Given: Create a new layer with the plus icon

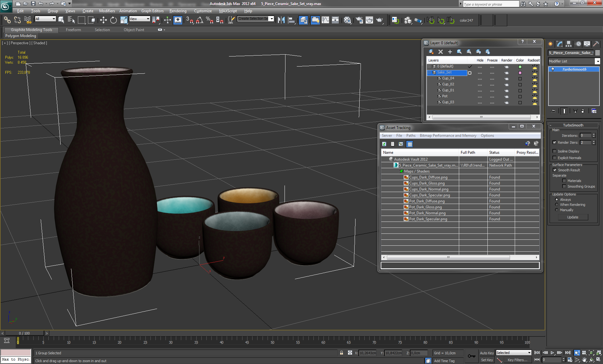Looking at the screenshot, I should click(450, 52).
